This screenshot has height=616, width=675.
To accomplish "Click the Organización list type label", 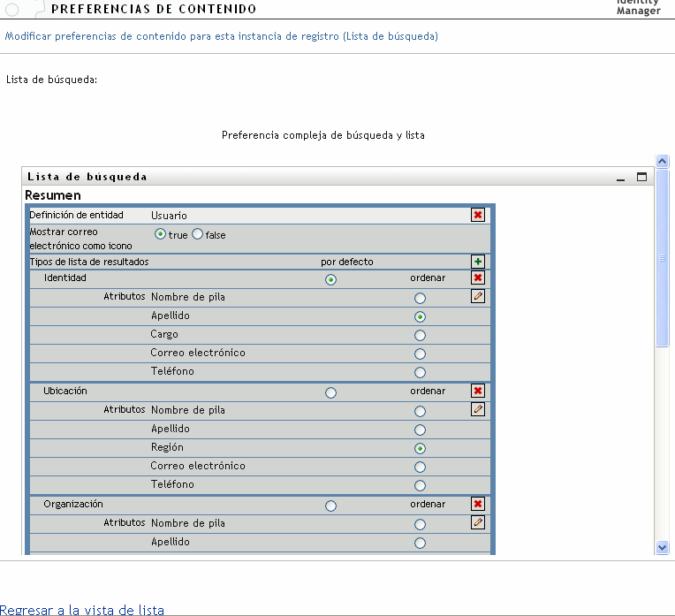I will (x=73, y=504).
